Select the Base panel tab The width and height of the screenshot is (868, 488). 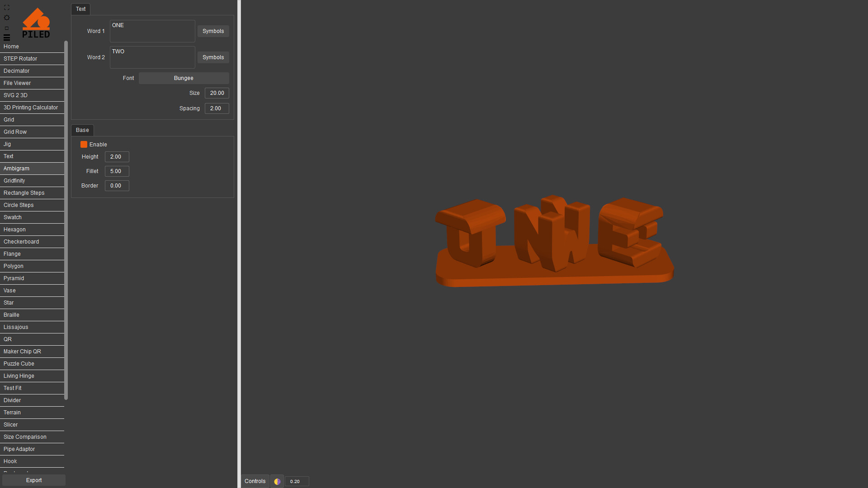82,130
